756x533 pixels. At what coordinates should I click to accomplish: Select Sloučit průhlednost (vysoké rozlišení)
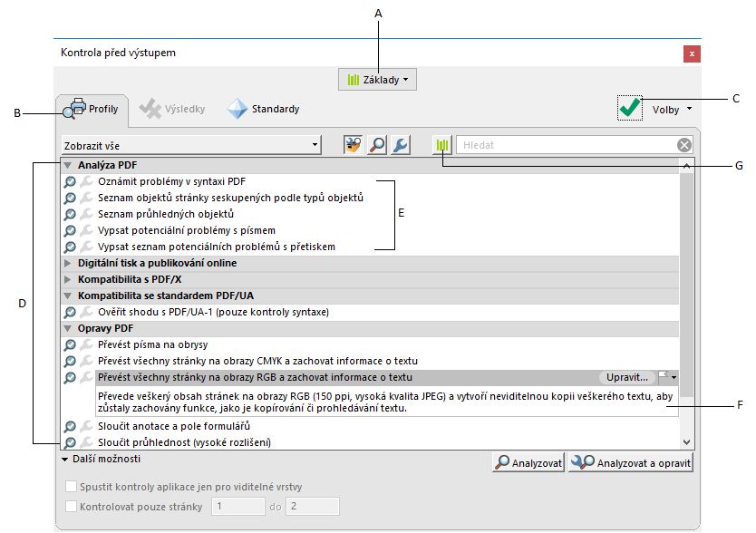pyautogui.click(x=184, y=442)
